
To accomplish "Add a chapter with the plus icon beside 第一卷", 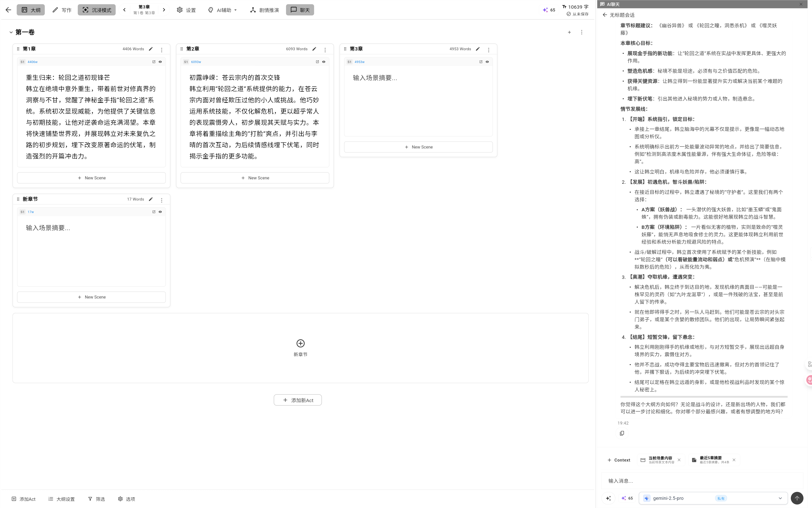I will click(569, 32).
